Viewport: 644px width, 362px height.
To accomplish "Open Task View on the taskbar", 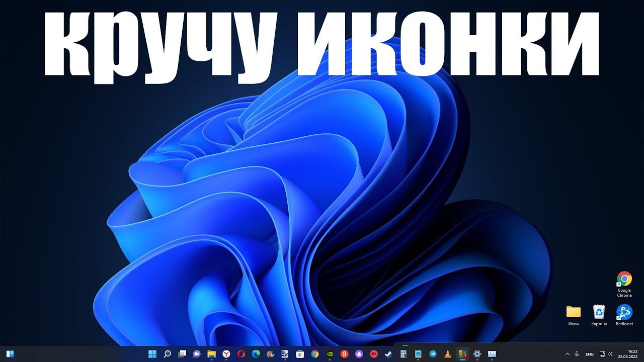I will click(x=182, y=354).
